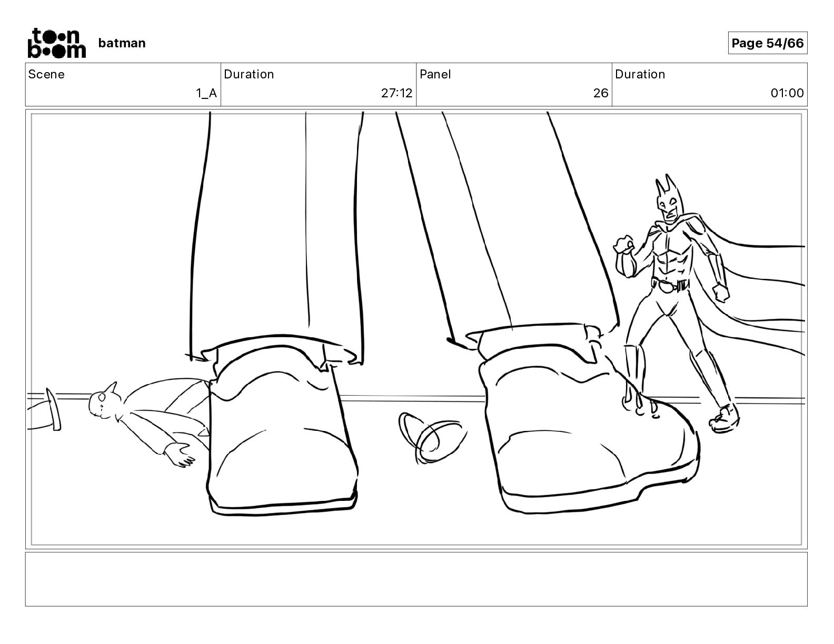Click the 'Scene' header label
This screenshot has width=834, height=644.
point(46,74)
